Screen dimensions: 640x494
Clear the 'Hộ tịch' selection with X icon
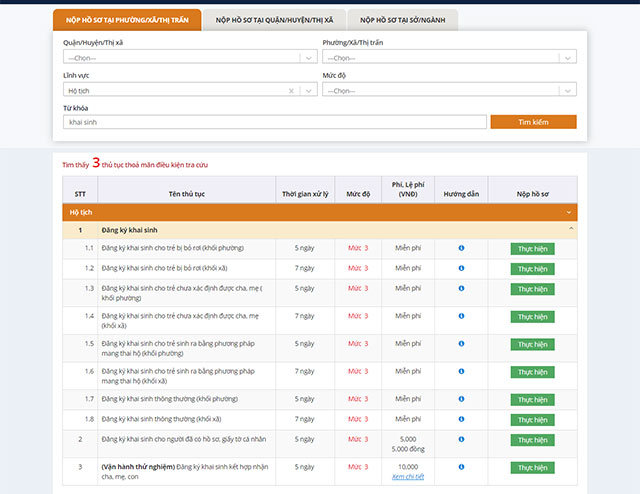tap(292, 90)
